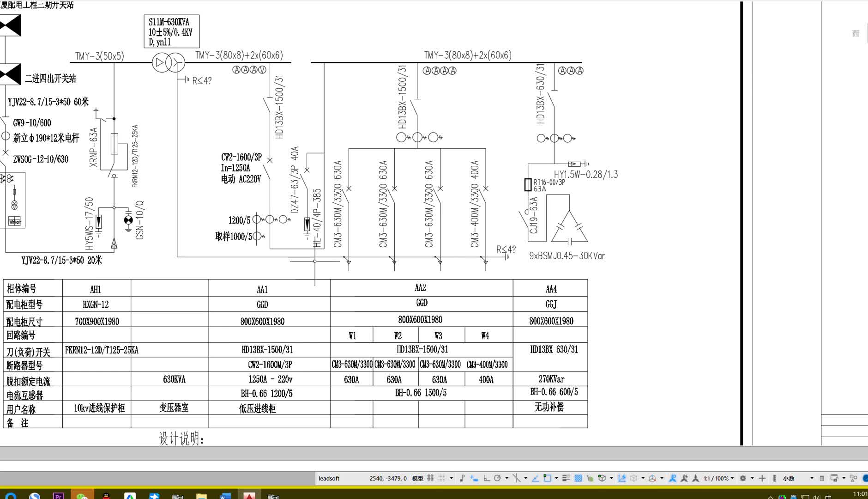This screenshot has height=499, width=868.
Task: Open Premiere Pro from taskbar
Action: [x=58, y=496]
